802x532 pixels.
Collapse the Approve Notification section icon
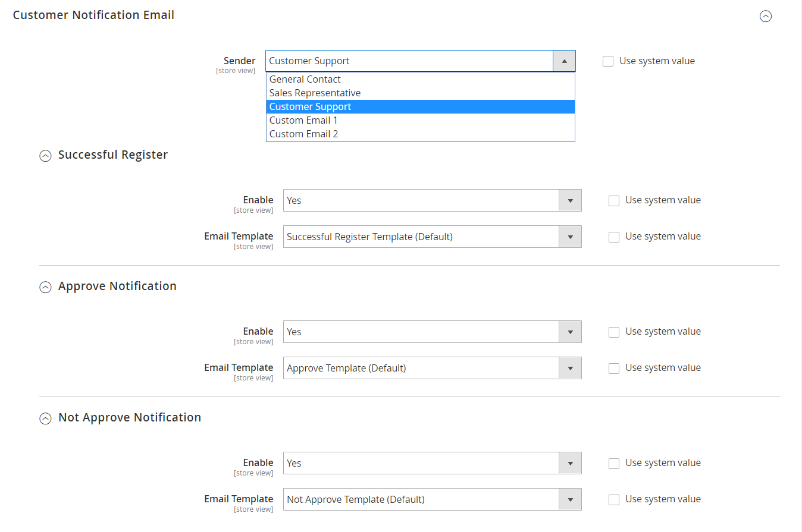click(45, 287)
